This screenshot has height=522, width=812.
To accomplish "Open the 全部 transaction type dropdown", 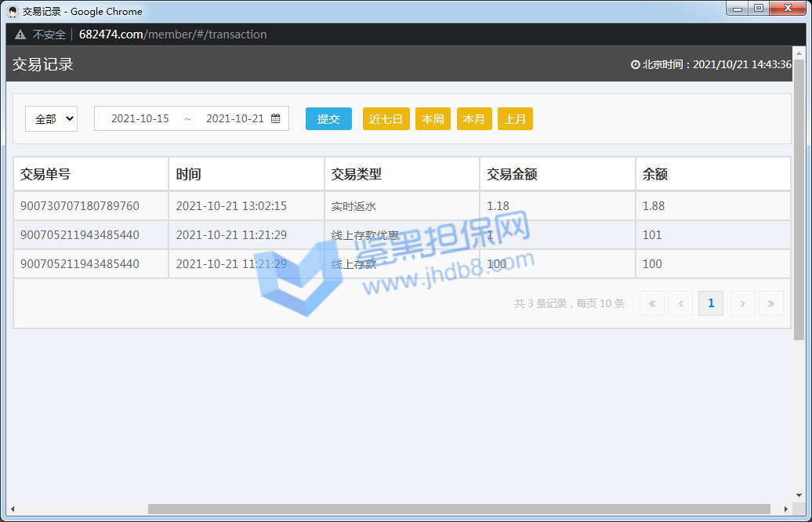I will click(52, 119).
